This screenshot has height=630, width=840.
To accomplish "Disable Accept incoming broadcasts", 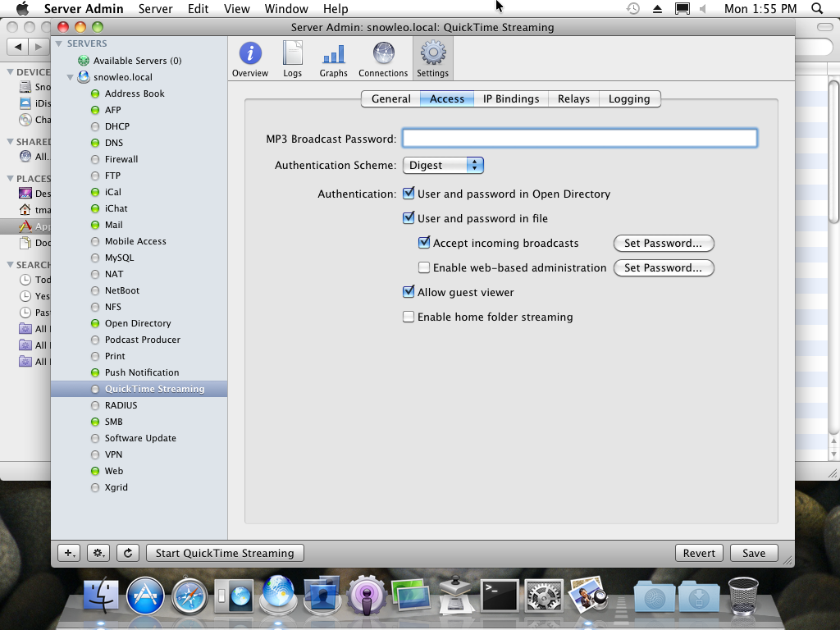I will coord(424,243).
